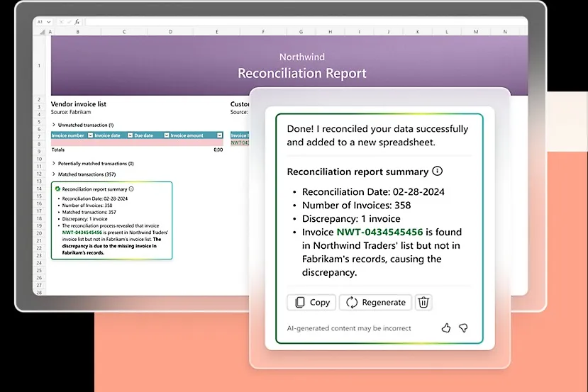Open the Invoice number column filter dropdown

89,135
